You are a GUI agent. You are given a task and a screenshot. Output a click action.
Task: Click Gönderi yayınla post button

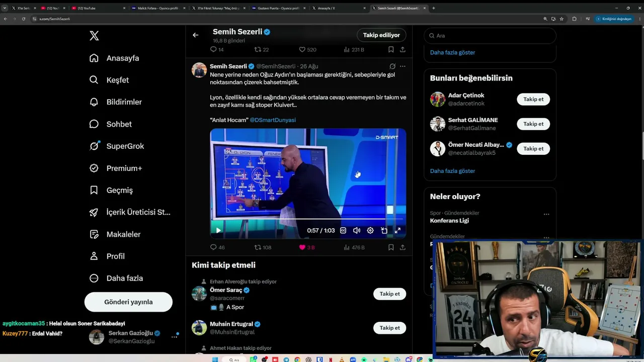click(x=128, y=302)
